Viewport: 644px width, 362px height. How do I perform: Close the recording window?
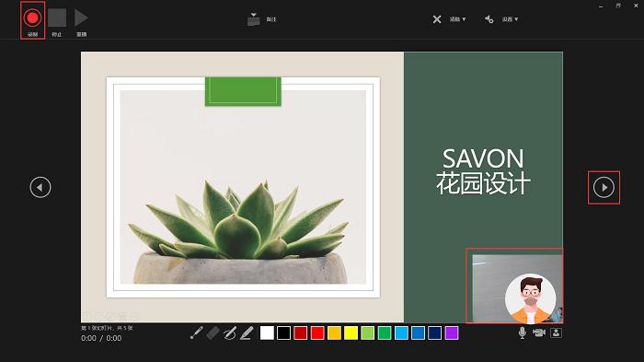[x=636, y=6]
